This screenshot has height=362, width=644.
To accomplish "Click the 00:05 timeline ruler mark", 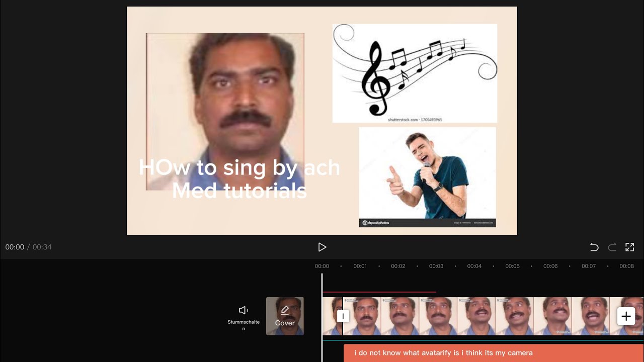I will pyautogui.click(x=512, y=266).
